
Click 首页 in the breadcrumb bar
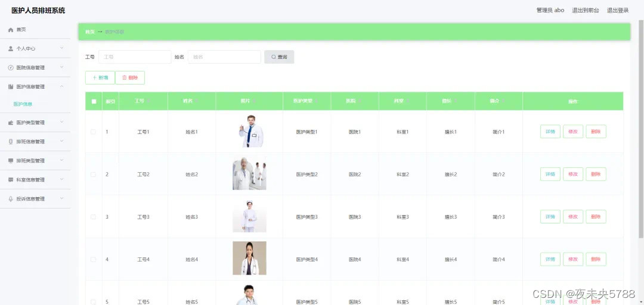click(89, 32)
